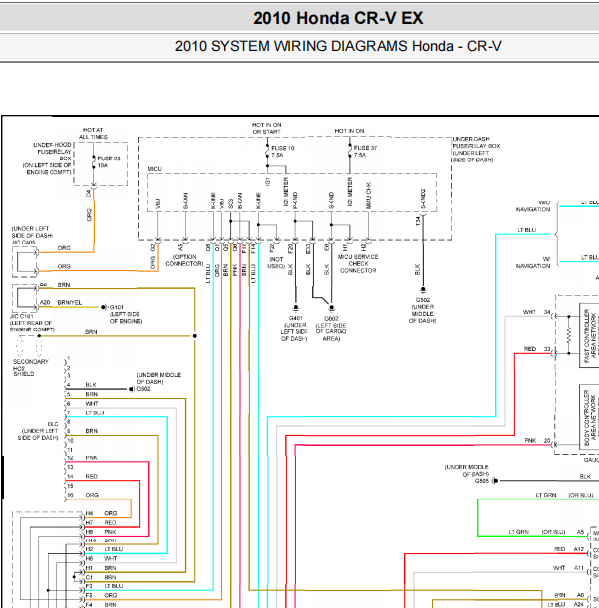
Task: Click 'RED' label at DLC pin 14
Action: 91,477
